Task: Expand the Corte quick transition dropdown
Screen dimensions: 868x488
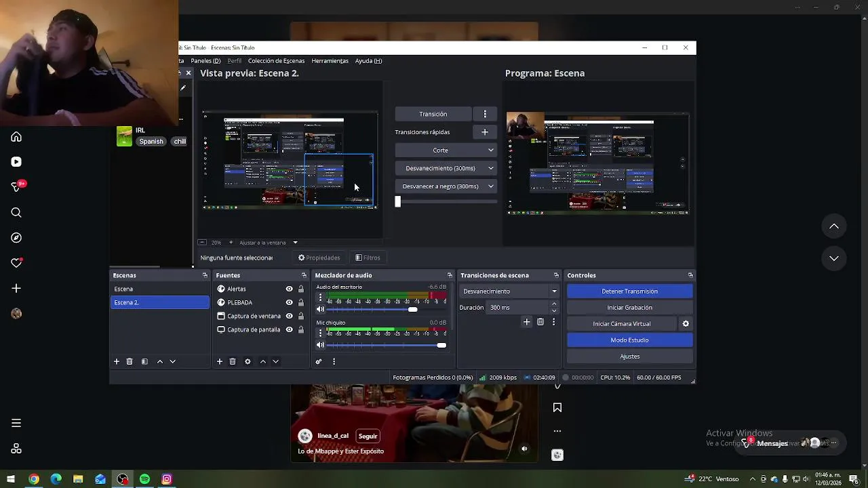Action: point(491,150)
